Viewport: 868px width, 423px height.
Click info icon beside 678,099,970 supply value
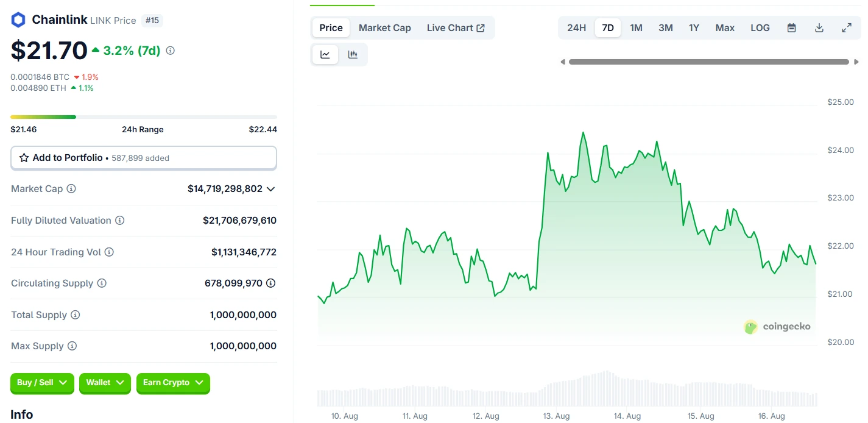pos(271,283)
